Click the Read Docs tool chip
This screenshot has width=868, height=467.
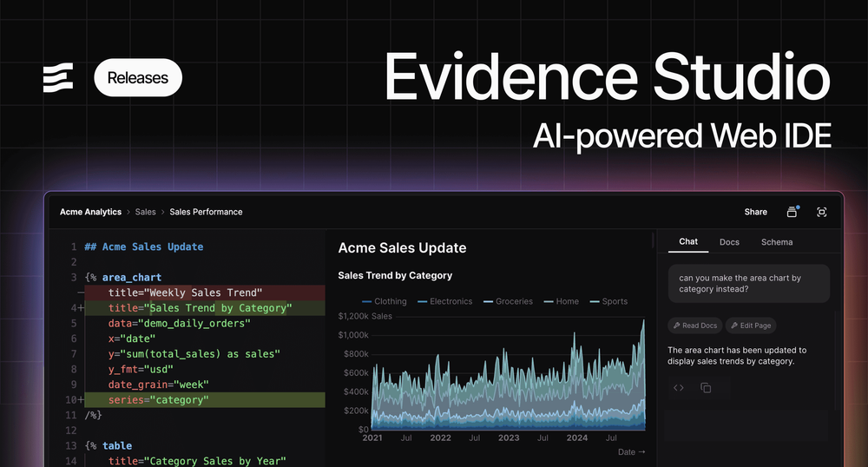[x=694, y=326]
